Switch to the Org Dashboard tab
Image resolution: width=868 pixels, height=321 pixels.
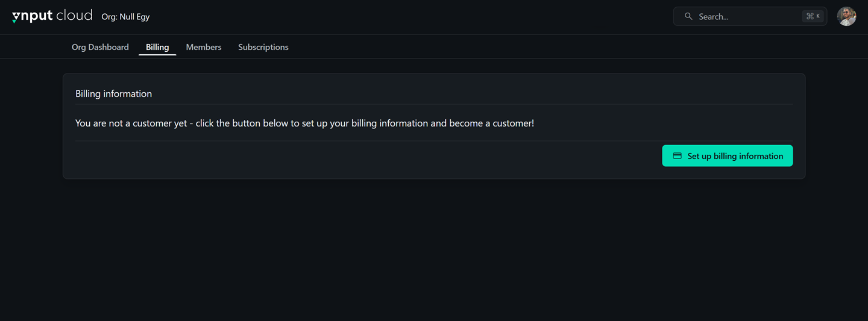coord(100,47)
